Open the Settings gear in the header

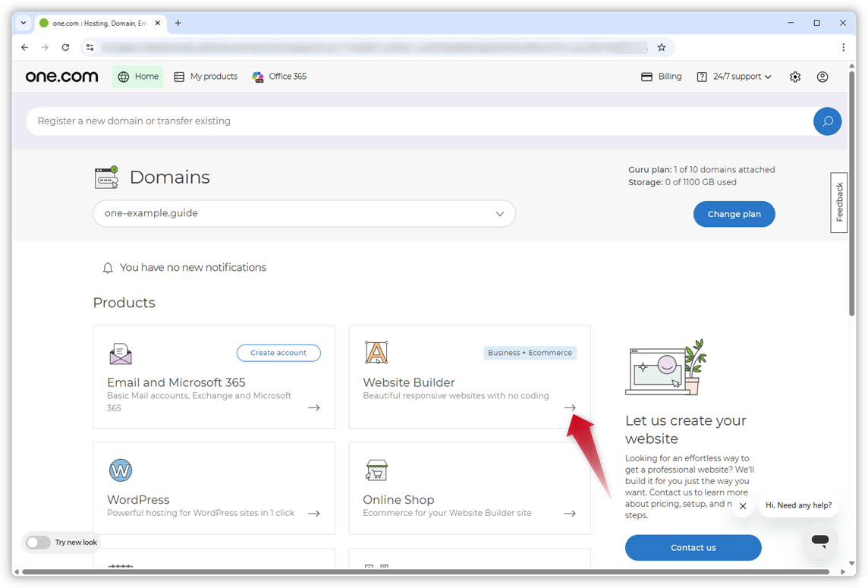794,76
